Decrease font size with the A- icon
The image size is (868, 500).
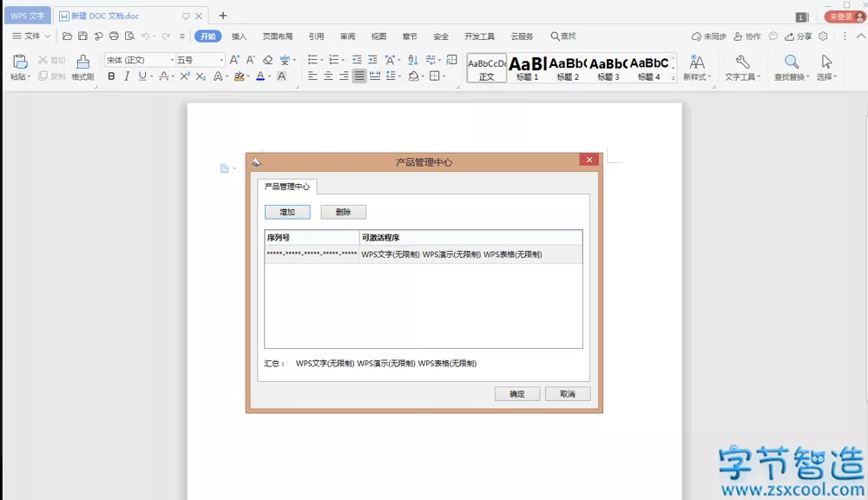251,60
